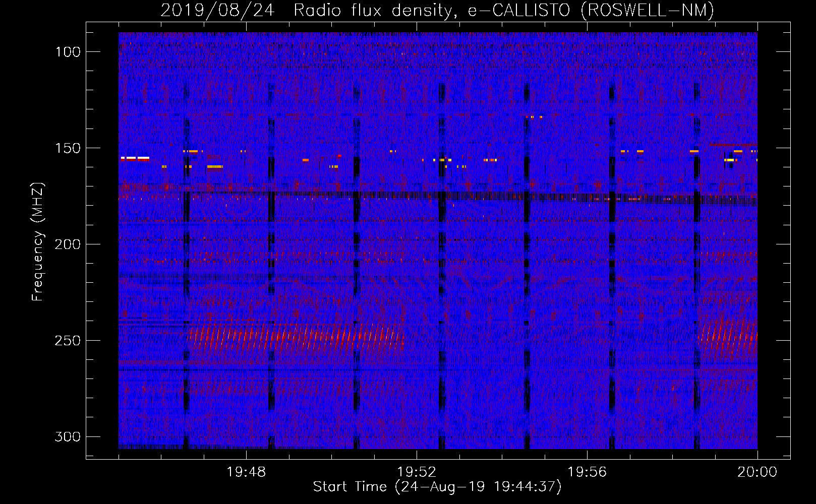Viewport: 816px width, 504px height.
Task: Click the 200 frequency tick label
Action: 68,244
